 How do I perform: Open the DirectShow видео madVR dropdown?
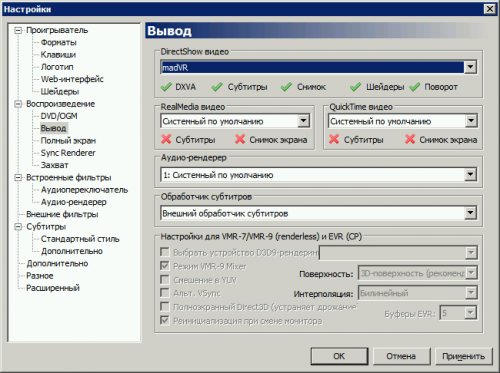(x=470, y=67)
